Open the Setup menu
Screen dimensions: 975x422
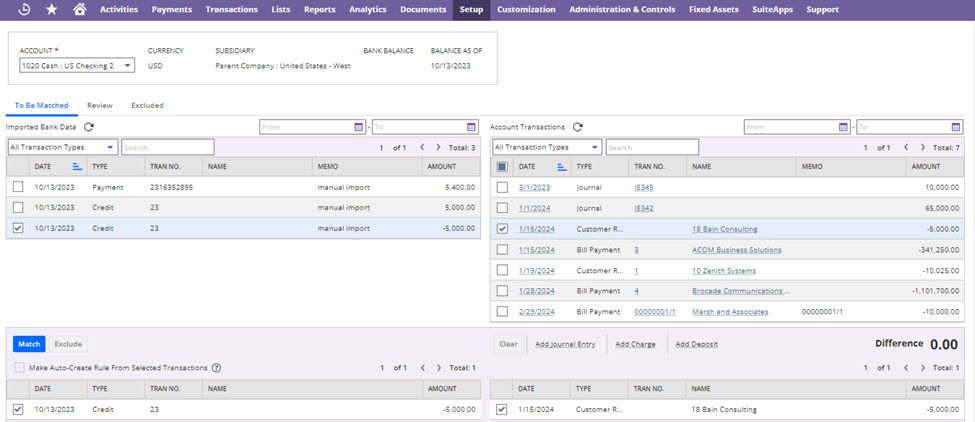coord(471,9)
